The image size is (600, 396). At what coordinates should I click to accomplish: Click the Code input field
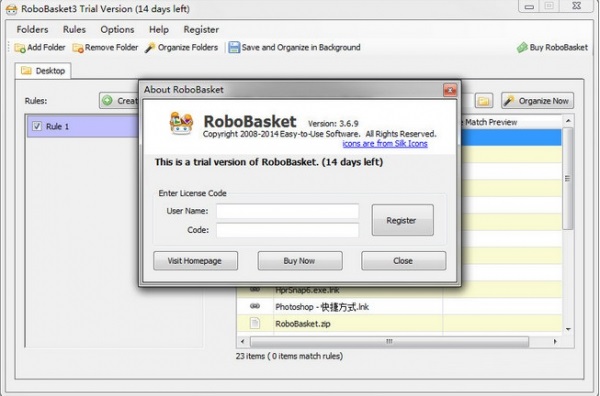tap(287, 230)
